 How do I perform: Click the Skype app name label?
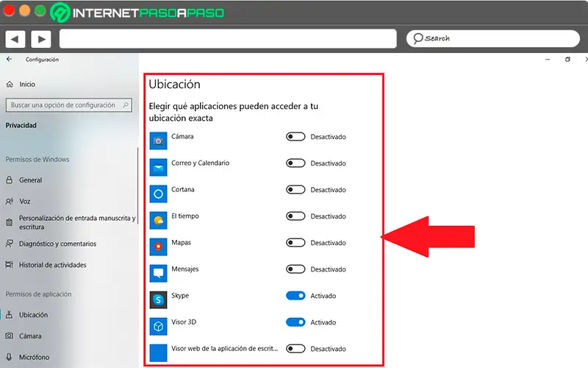180,296
